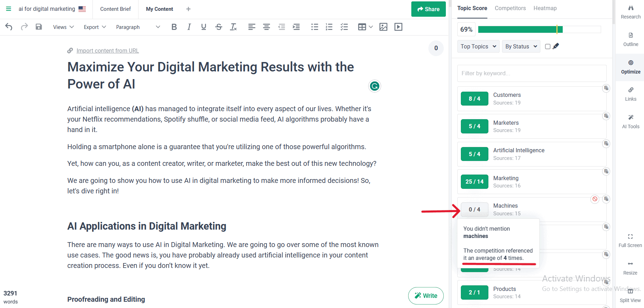
Task: Select the Products topic row
Action: point(532,293)
